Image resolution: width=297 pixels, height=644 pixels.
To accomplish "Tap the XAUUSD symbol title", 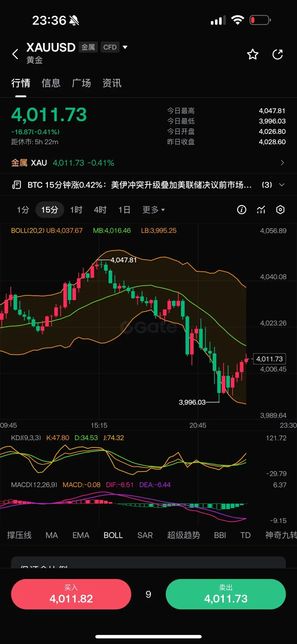I will tap(51, 47).
